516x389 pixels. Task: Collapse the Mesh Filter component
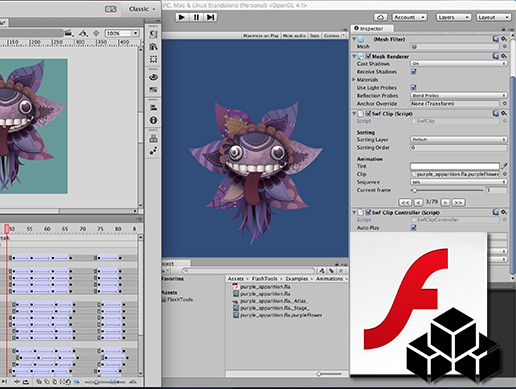pyautogui.click(x=354, y=39)
